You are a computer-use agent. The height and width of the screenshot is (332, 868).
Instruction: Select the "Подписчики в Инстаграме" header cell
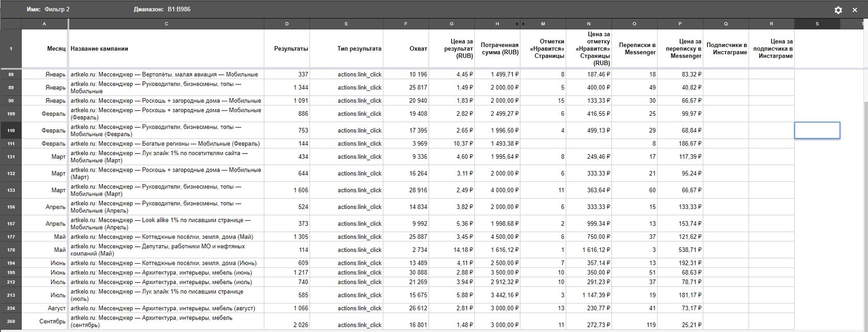point(726,49)
